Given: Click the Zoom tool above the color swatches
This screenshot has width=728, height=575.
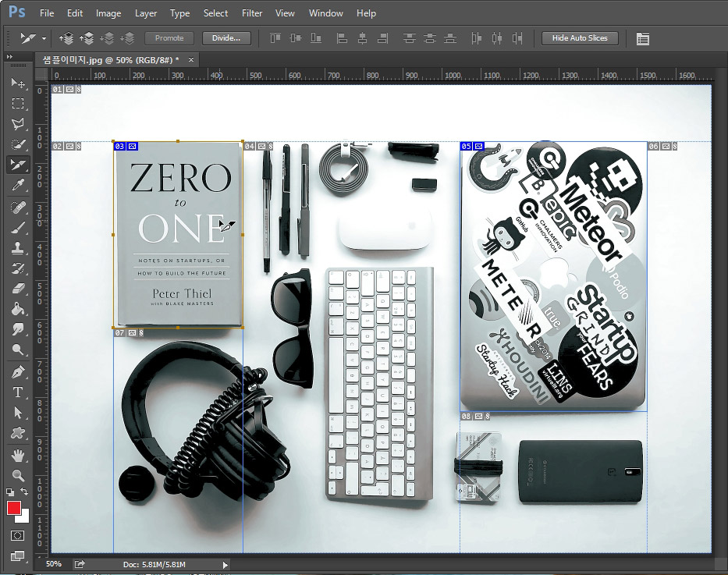Looking at the screenshot, I should pos(17,475).
